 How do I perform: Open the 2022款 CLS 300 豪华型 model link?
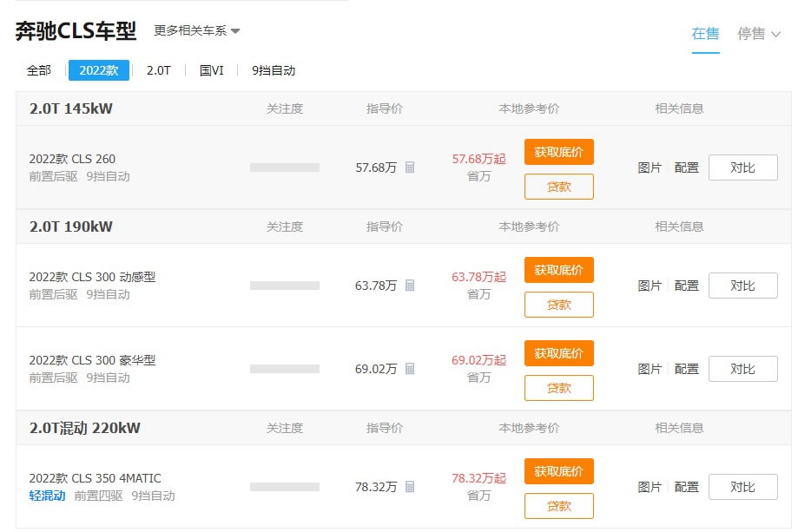point(92,360)
